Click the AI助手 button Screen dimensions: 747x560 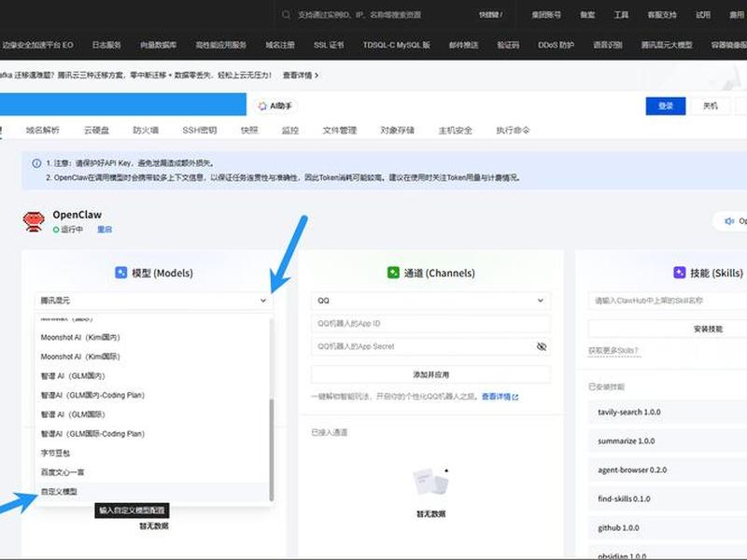pos(275,105)
